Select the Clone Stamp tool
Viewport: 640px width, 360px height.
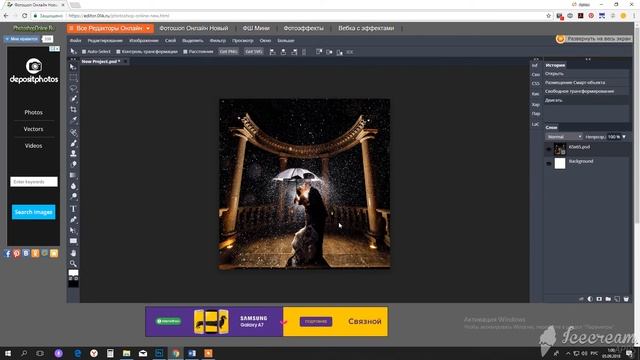point(73,153)
